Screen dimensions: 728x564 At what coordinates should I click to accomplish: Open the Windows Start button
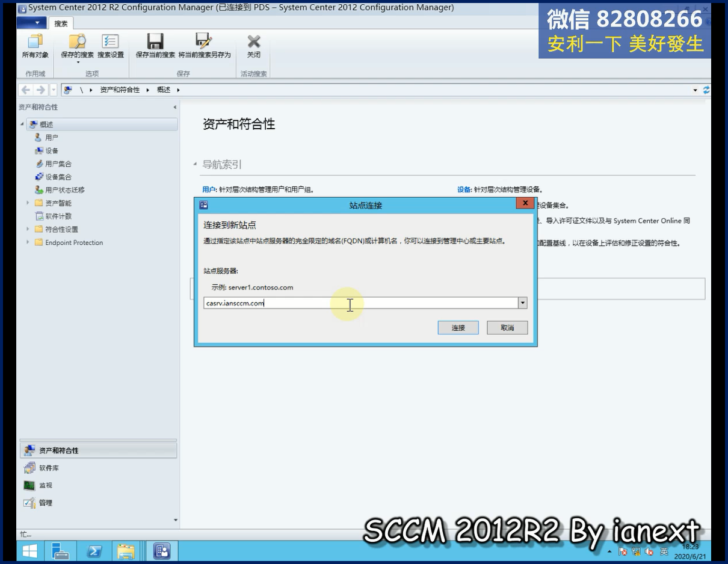pos(29,551)
